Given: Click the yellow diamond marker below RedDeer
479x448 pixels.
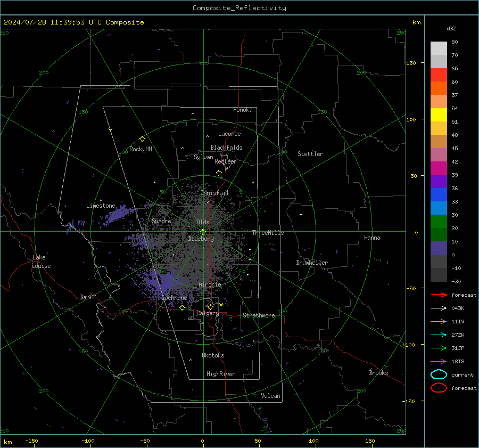Looking at the screenshot, I should pos(219,173).
